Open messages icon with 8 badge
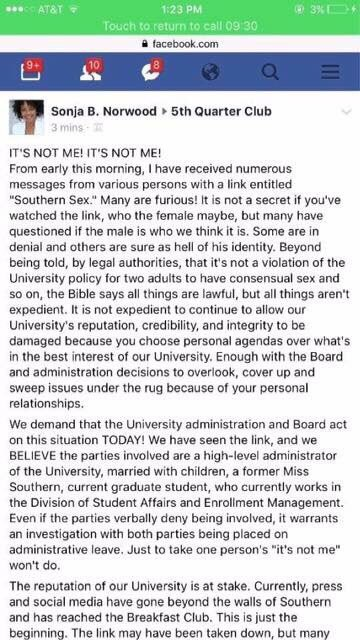The width and height of the screenshot is (360, 640). click(x=152, y=71)
